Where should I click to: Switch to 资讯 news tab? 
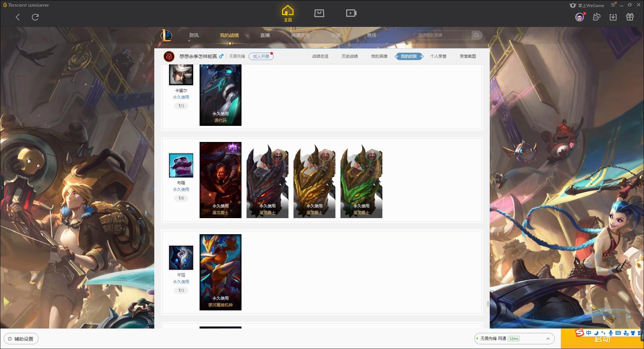tap(194, 35)
